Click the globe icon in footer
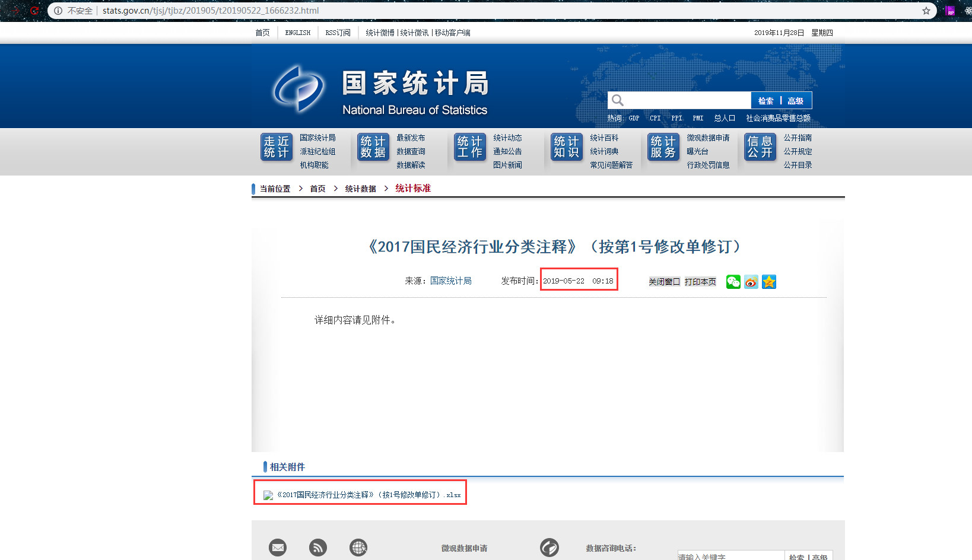 [358, 547]
